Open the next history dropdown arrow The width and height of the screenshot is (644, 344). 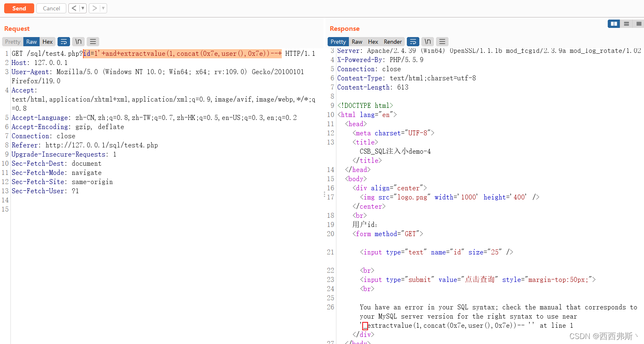[104, 8]
